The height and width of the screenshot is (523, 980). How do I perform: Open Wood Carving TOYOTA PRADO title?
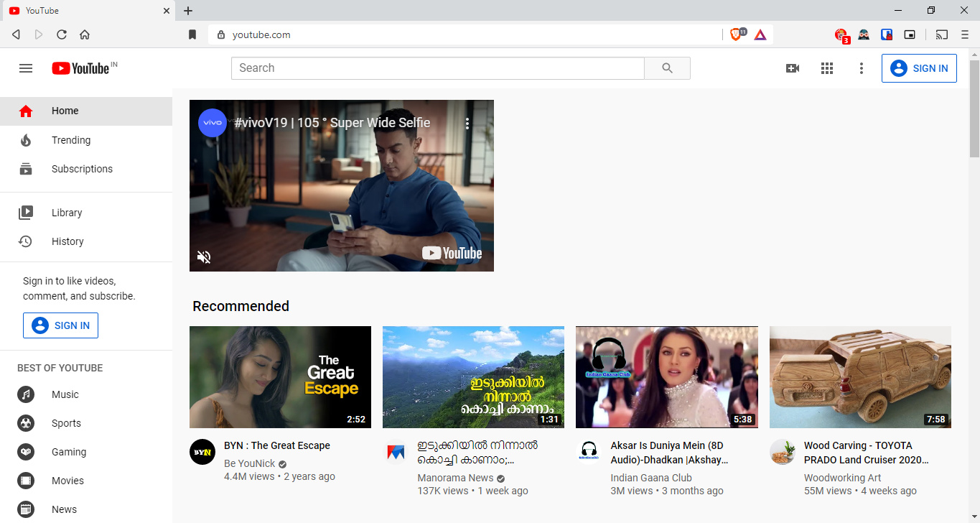pos(867,453)
